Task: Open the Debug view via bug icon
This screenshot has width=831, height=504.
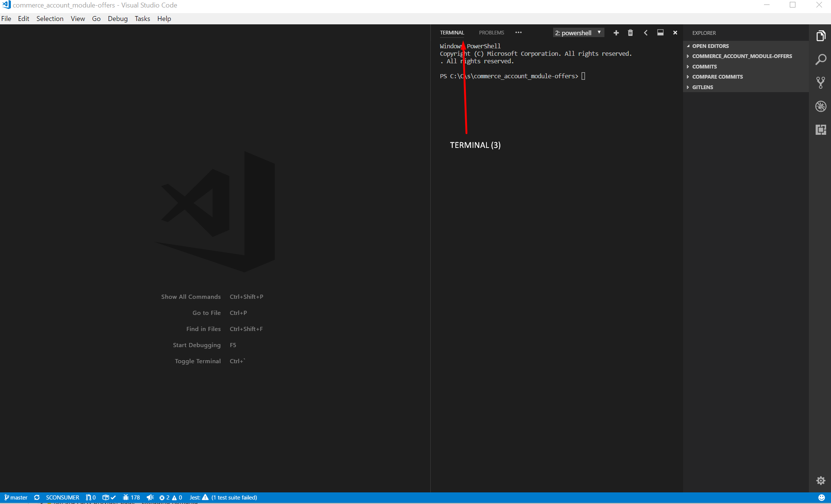Action: tap(821, 106)
